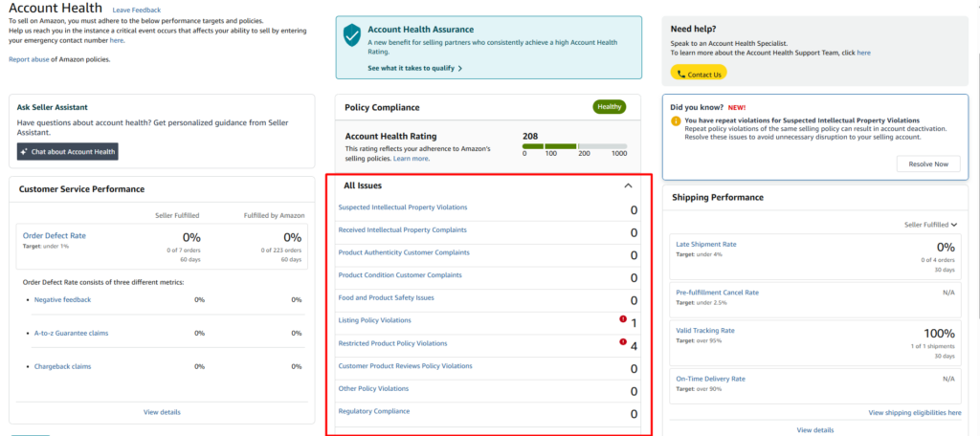Open the Seller Fulfilled dropdown in Shipping Performance
The image size is (980, 436).
[x=930, y=225]
